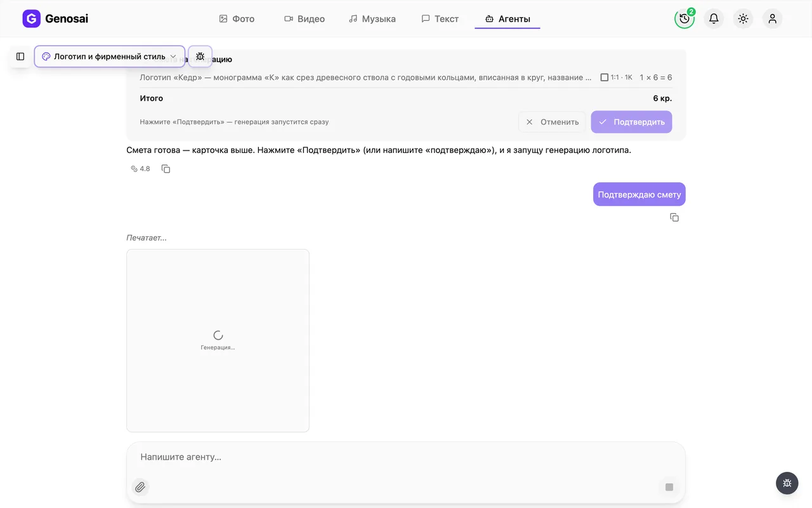This screenshot has width=812, height=508.
Task: Click the 1:1 · 1K aspect ratio label
Action: tap(617, 77)
